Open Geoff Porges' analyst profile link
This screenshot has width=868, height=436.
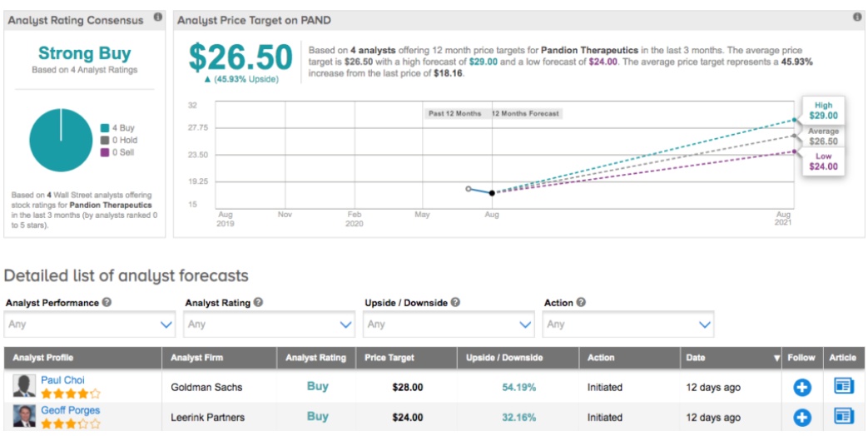[70, 410]
